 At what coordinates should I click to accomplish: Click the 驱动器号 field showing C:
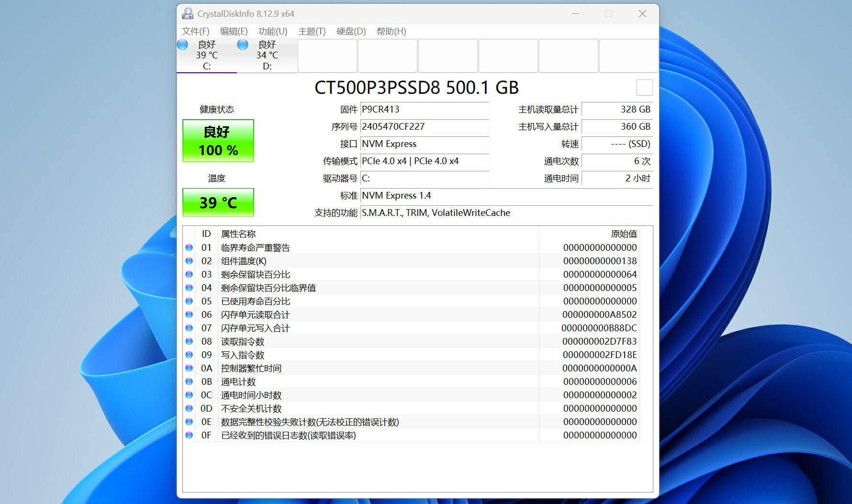pos(425,178)
